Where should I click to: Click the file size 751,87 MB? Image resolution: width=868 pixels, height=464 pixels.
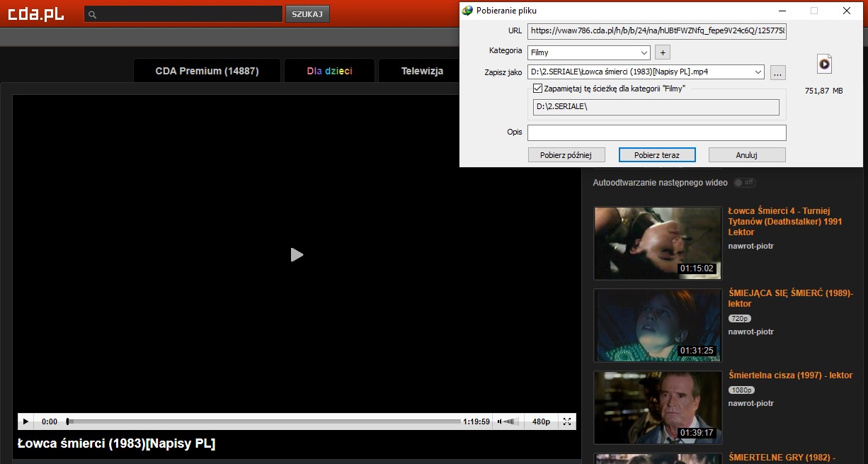click(824, 91)
